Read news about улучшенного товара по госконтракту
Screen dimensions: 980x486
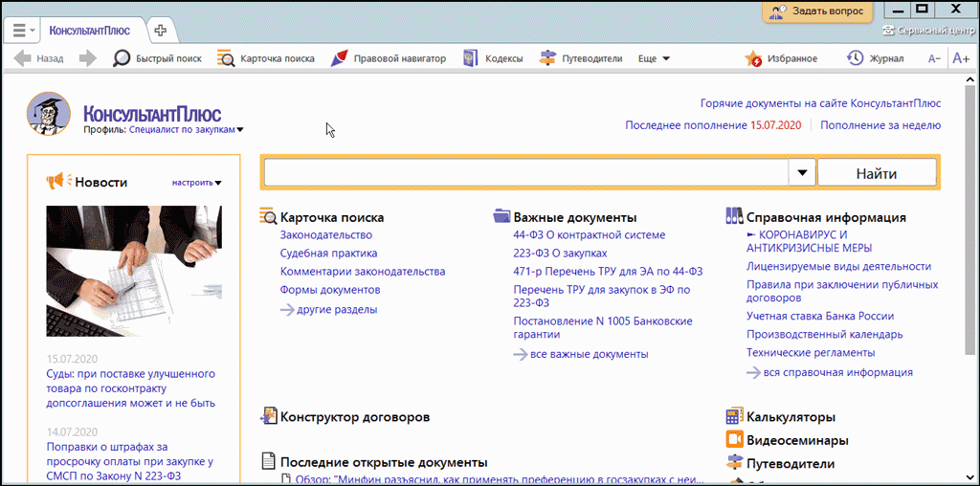(131, 387)
